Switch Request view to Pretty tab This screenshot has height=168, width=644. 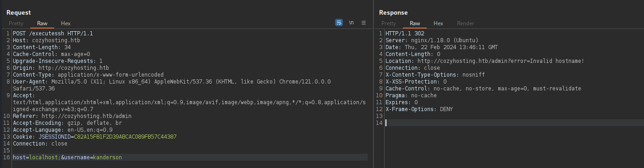pyautogui.click(x=16, y=23)
